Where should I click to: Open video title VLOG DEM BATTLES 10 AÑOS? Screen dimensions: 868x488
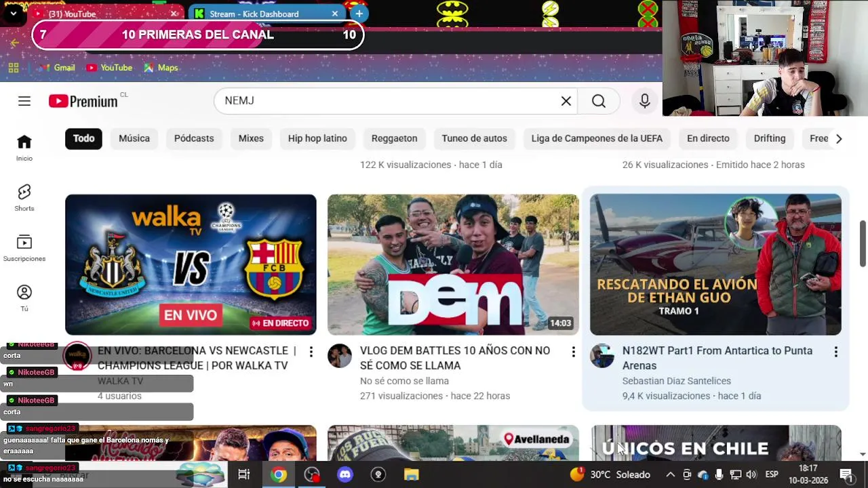(x=455, y=358)
